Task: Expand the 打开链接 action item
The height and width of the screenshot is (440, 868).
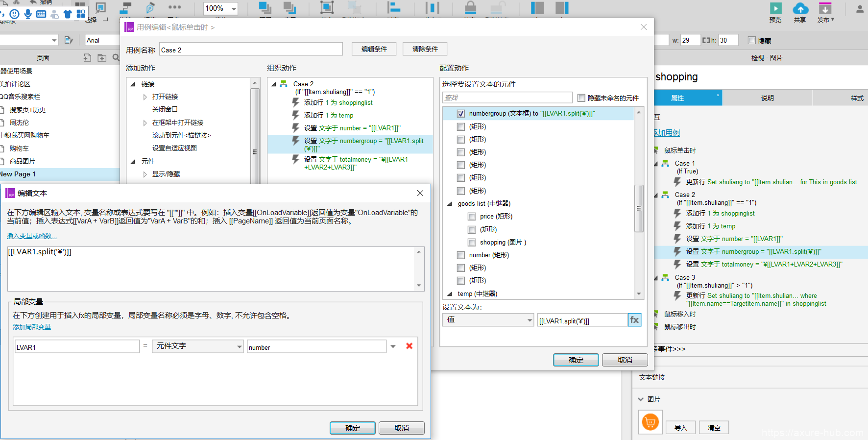Action: pyautogui.click(x=145, y=97)
